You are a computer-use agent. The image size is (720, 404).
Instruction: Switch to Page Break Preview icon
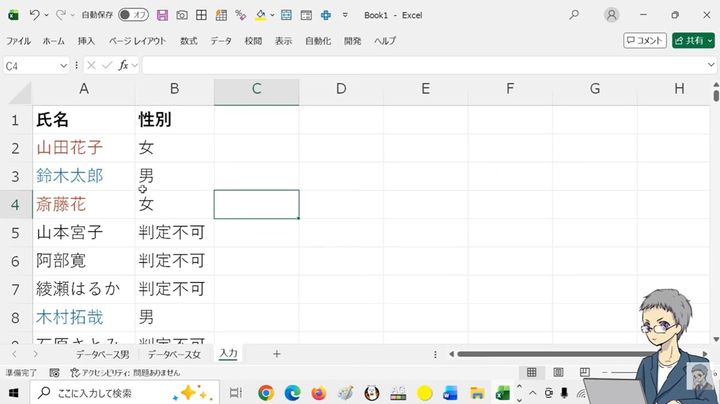coord(584,372)
